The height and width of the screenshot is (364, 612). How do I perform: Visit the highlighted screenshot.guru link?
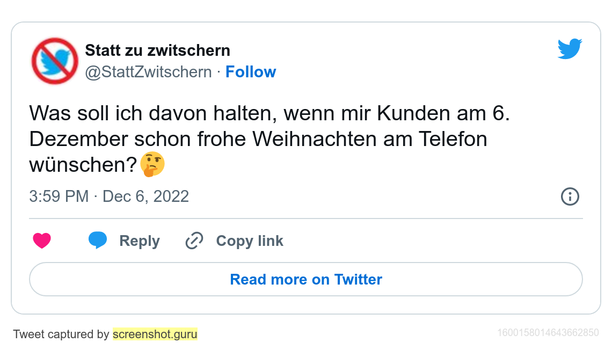coord(155,334)
